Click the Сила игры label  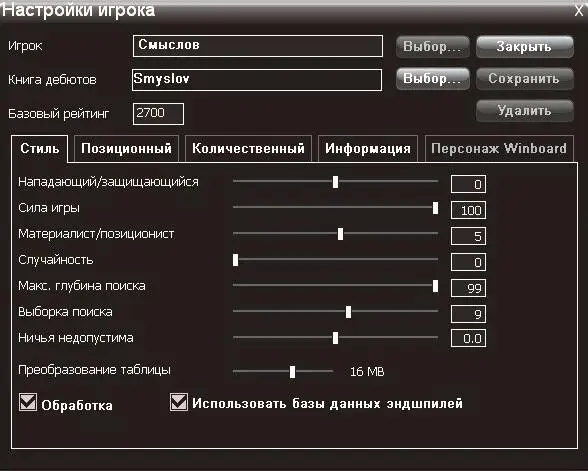(49, 208)
